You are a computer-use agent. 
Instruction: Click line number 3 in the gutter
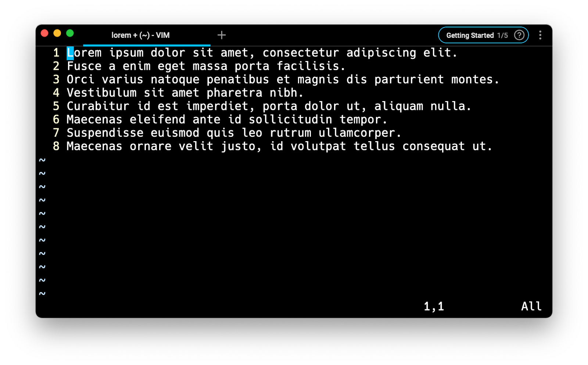pyautogui.click(x=56, y=79)
